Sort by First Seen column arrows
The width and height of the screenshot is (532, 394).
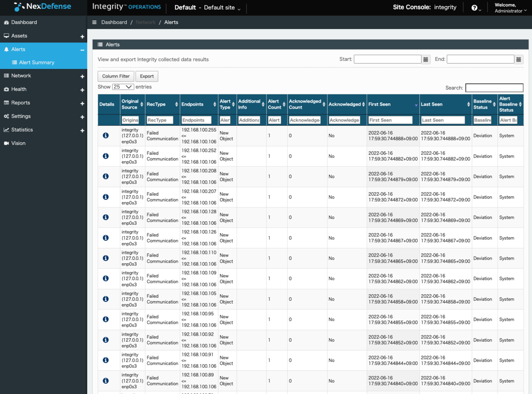[x=416, y=105]
